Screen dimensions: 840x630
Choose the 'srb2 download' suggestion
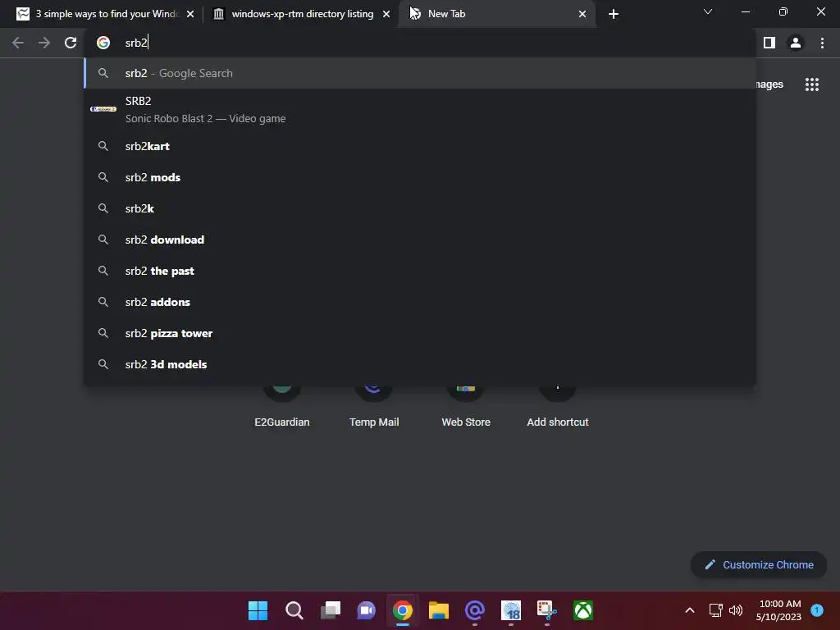(420, 240)
